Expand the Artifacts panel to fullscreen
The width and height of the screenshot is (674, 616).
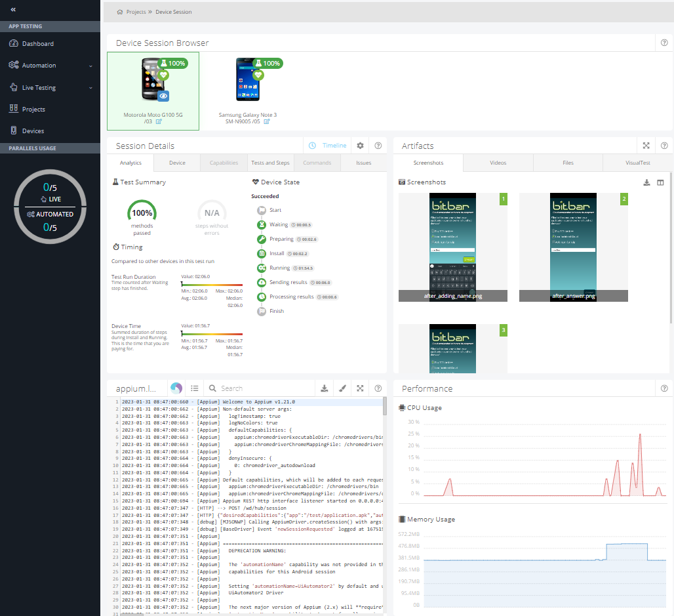click(x=646, y=146)
